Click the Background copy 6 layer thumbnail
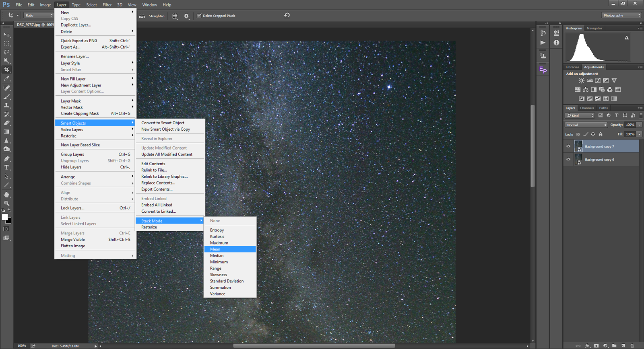Image resolution: width=644 pixels, height=349 pixels. click(578, 160)
